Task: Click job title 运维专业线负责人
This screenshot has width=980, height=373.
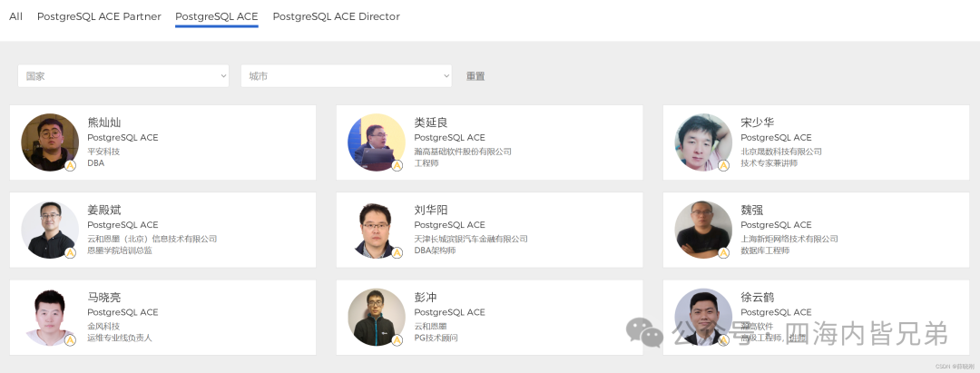Action: pos(120,338)
